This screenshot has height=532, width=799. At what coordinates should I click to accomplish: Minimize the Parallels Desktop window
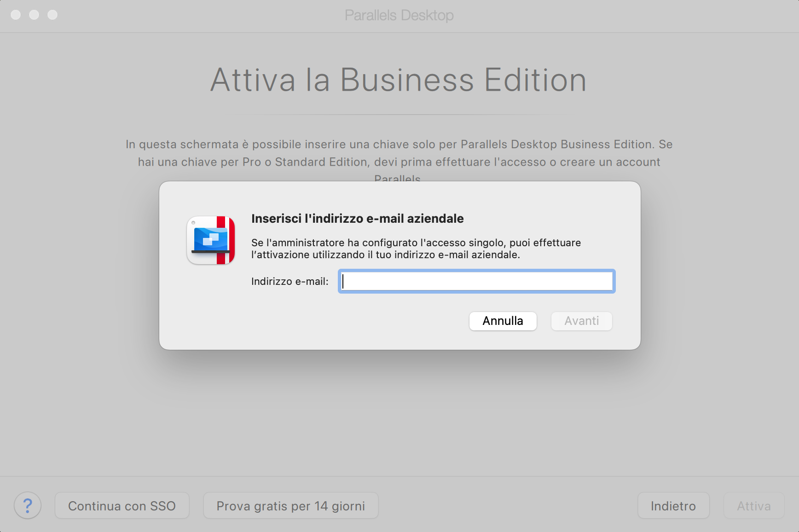[x=34, y=15]
